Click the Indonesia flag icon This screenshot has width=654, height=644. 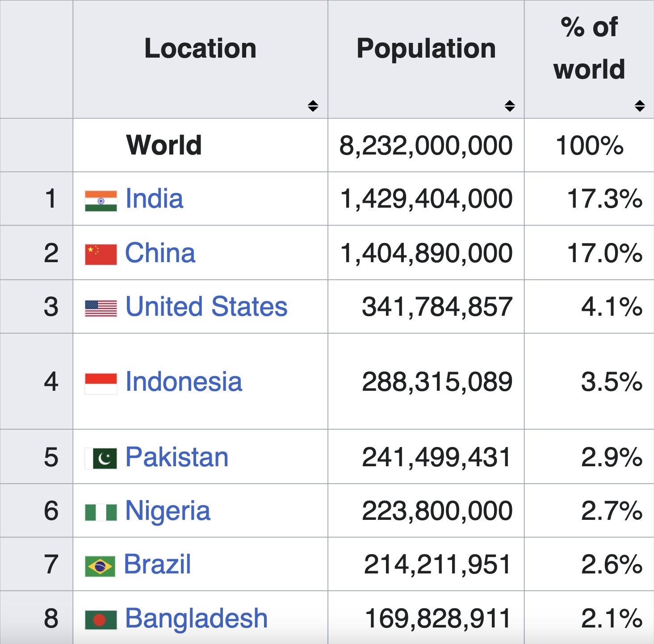point(101,384)
